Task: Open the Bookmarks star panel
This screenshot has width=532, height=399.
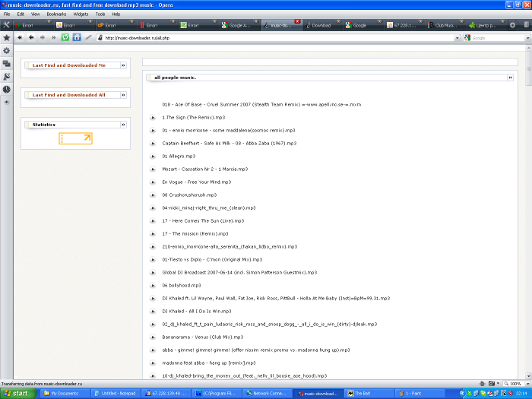Action: click(6, 38)
